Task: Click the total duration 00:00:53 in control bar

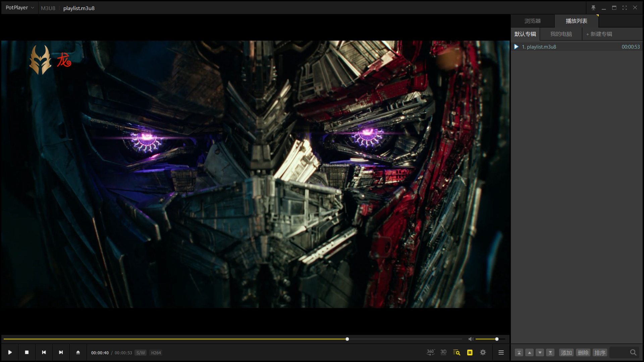Action: point(123,353)
